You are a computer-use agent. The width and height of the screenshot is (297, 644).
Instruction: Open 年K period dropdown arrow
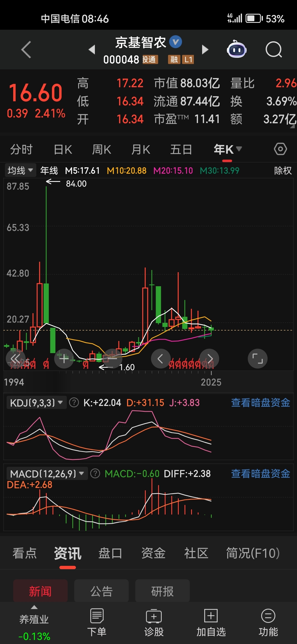coord(239,149)
